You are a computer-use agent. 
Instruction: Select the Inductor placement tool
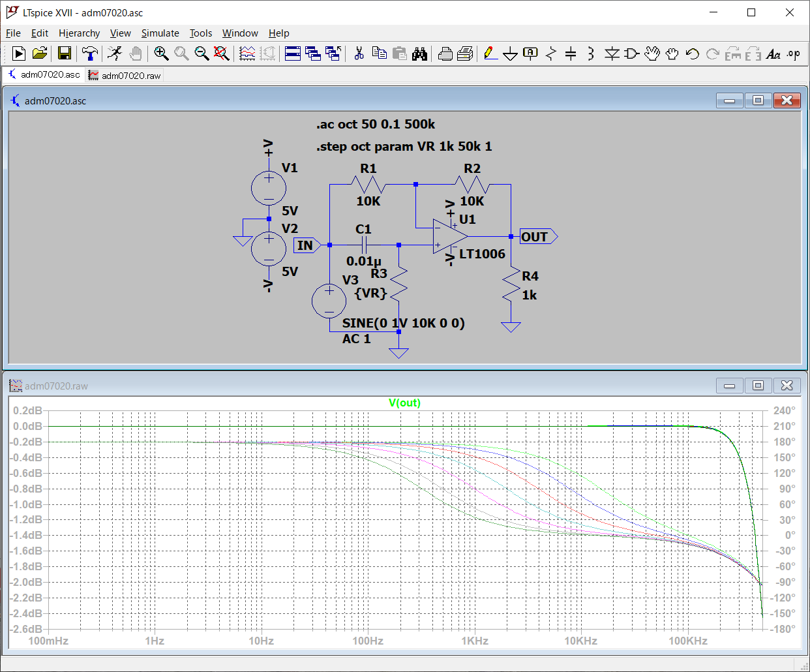(x=590, y=53)
